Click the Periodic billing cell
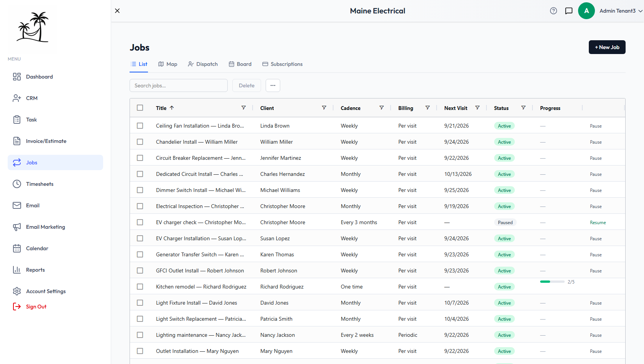This screenshot has width=644, height=364. 407,335
